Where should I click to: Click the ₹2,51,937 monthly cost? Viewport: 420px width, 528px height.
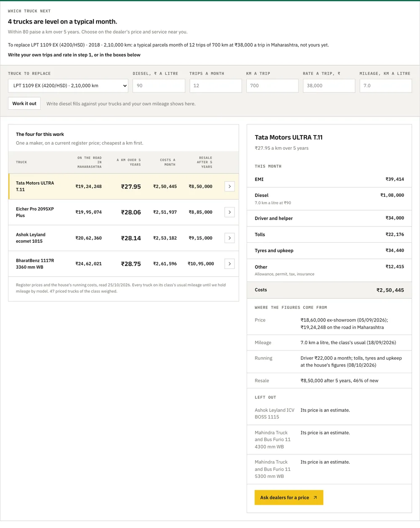[165, 212]
